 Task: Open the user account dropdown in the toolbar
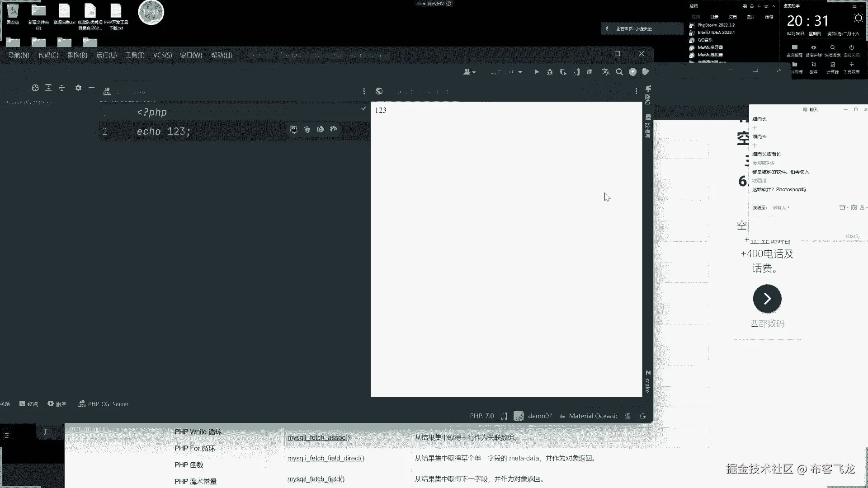pyautogui.click(x=469, y=72)
